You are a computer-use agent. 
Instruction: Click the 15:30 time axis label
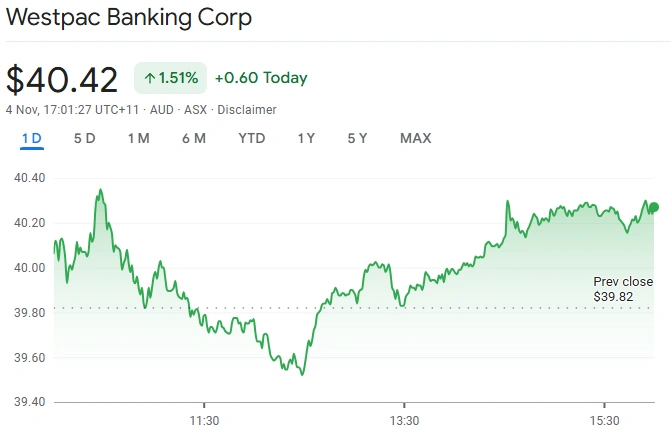(x=605, y=420)
